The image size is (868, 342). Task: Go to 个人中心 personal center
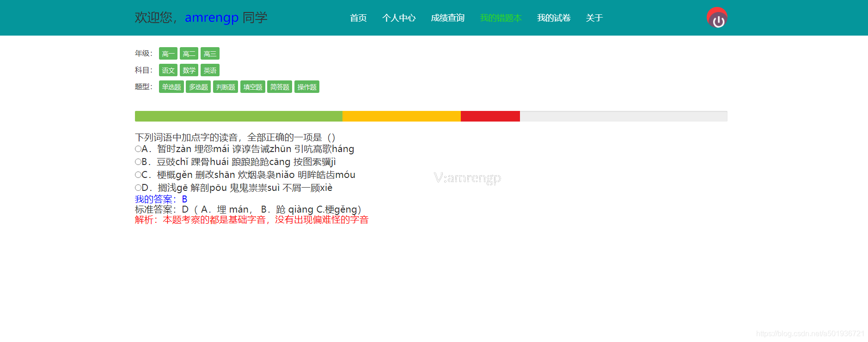click(399, 18)
